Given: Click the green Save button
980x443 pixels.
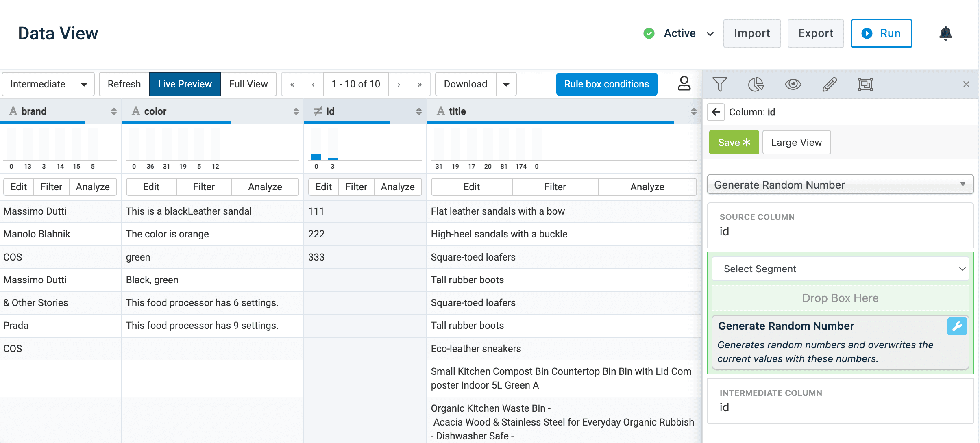Looking at the screenshot, I should pyautogui.click(x=734, y=143).
